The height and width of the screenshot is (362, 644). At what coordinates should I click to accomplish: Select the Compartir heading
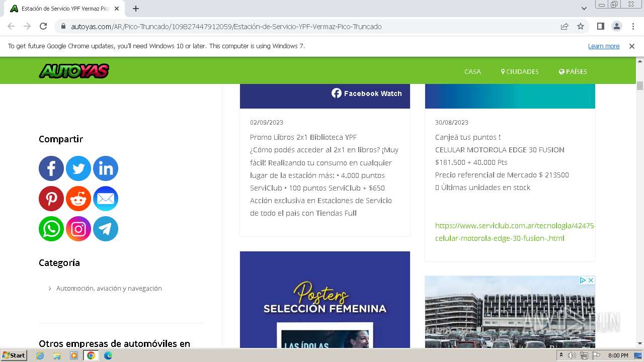click(x=61, y=139)
